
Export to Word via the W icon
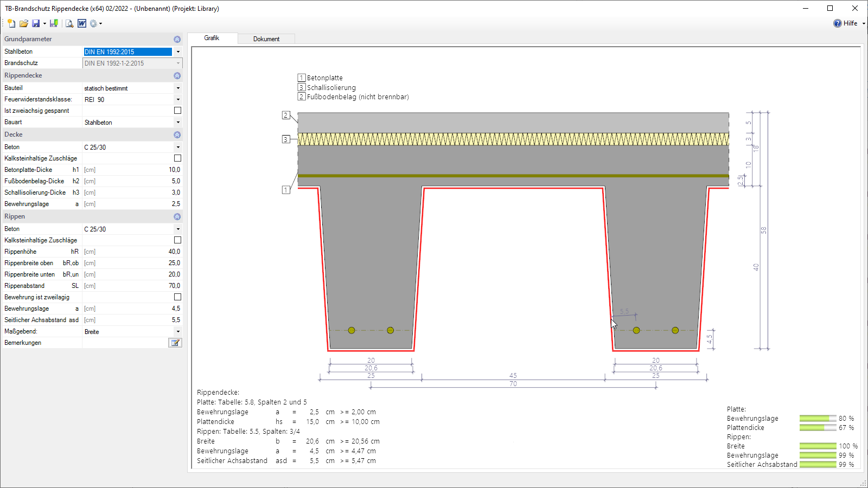tap(82, 23)
